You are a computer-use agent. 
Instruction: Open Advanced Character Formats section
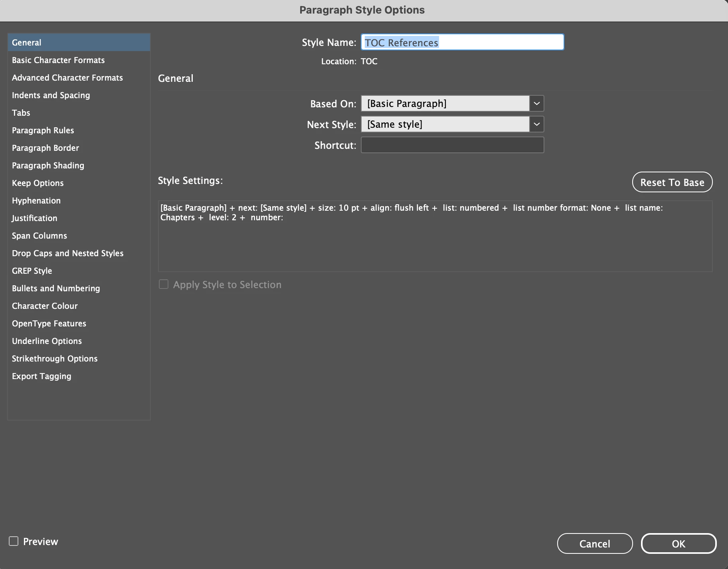click(79, 77)
